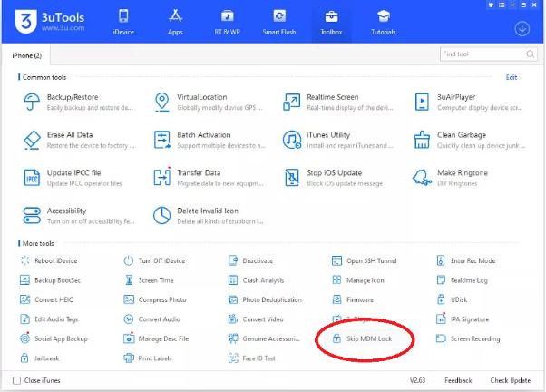Open the Batch Activation tool
546x392 pixels.
tap(209, 140)
